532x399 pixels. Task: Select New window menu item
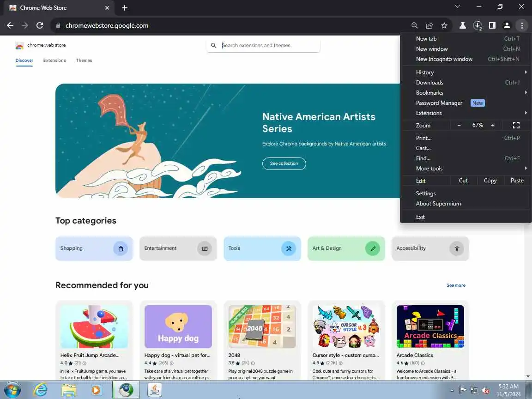(466, 49)
